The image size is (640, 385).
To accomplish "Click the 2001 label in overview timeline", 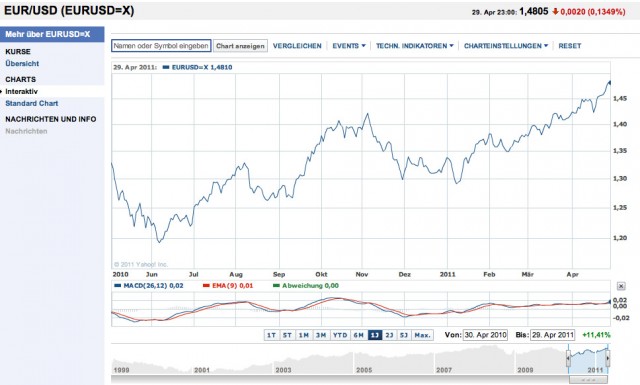I will coord(202,370).
